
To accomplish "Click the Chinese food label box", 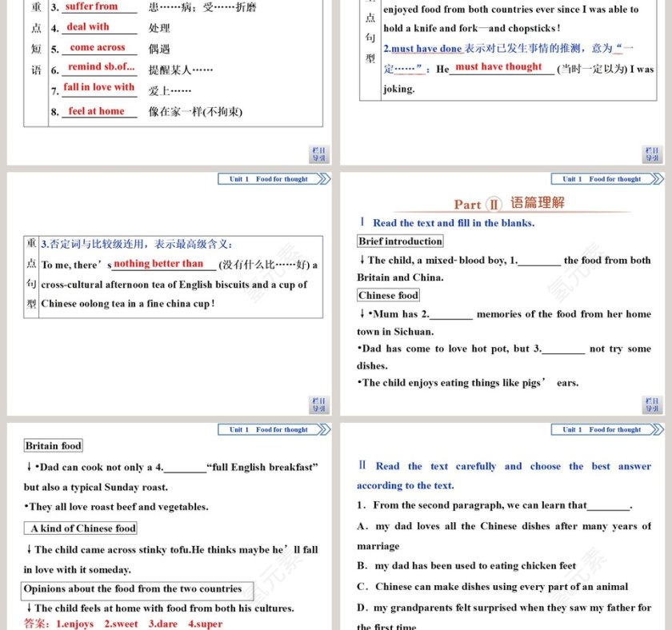I will [389, 295].
